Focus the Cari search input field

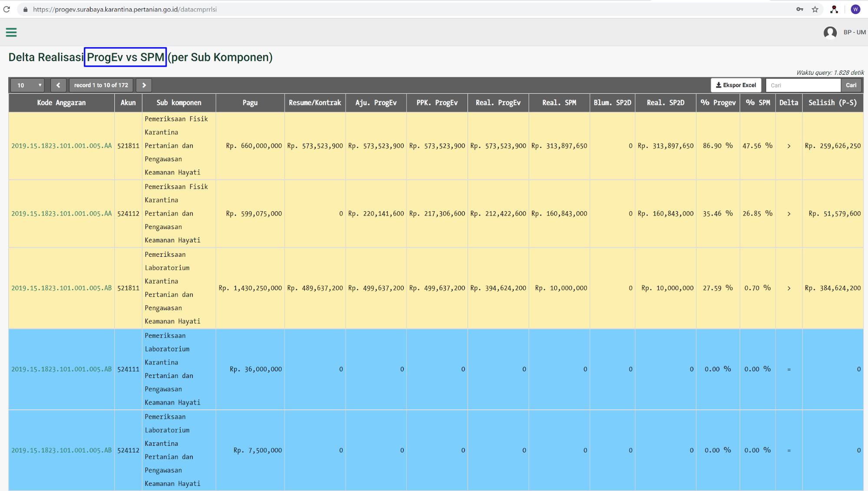[x=803, y=85]
